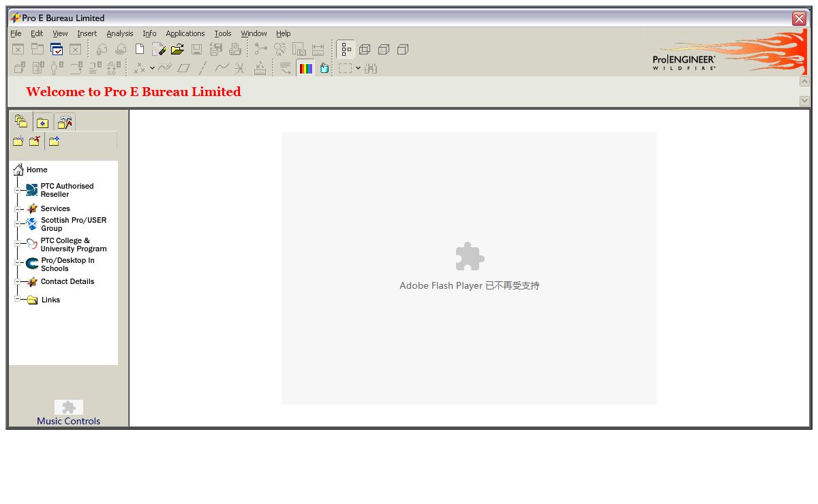
Task: Click the horizontal dimension measure icon
Action: (318, 49)
